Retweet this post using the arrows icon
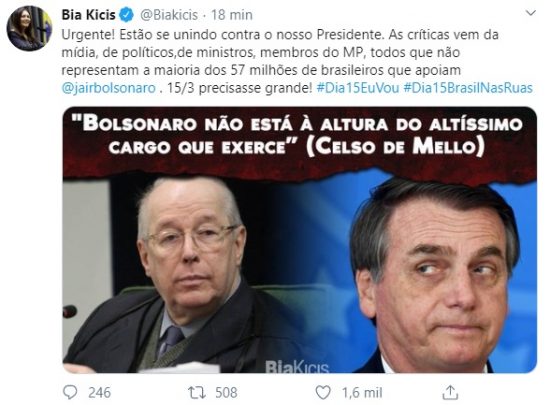Viewport: 550px width, 405px height. (197, 392)
